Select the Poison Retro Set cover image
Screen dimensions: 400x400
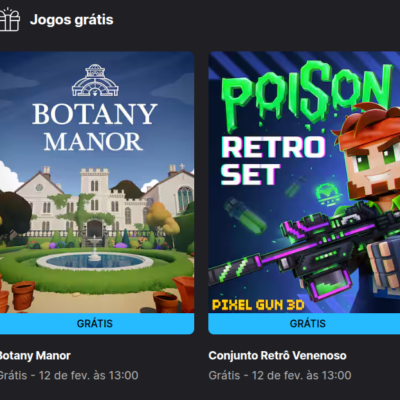[304, 182]
